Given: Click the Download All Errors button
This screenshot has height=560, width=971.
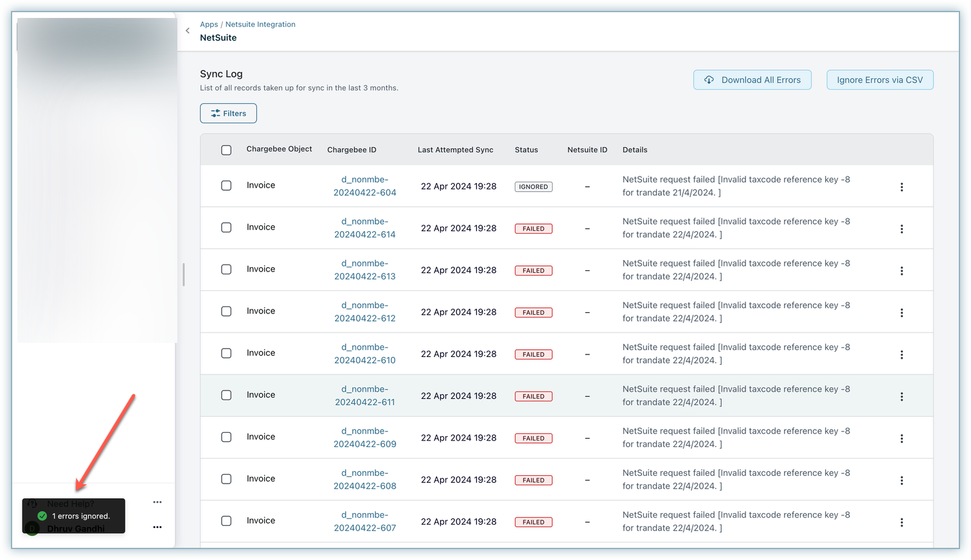Looking at the screenshot, I should (752, 80).
